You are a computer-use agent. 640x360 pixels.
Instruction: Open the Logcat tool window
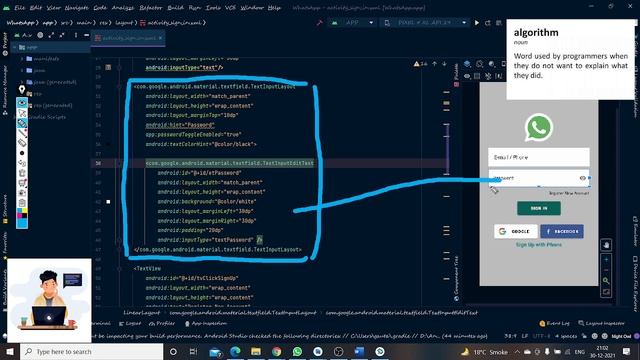pos(130,324)
